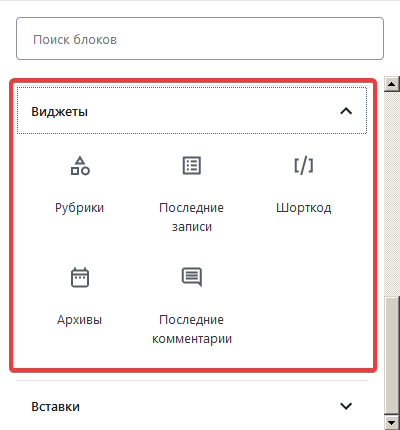Click the Шорткод label text
Image resolution: width=400 pixels, height=430 pixels.
(304, 208)
